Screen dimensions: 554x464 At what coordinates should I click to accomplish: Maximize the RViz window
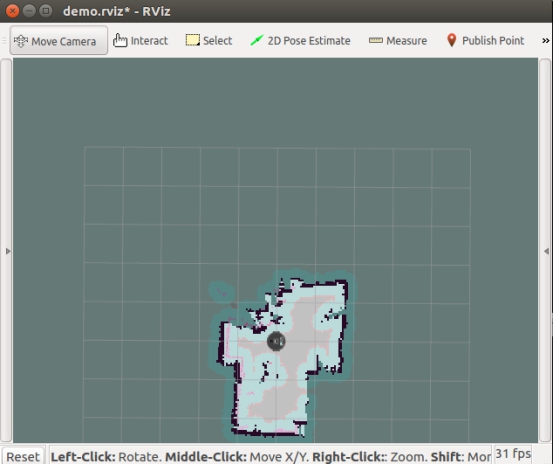[x=46, y=11]
